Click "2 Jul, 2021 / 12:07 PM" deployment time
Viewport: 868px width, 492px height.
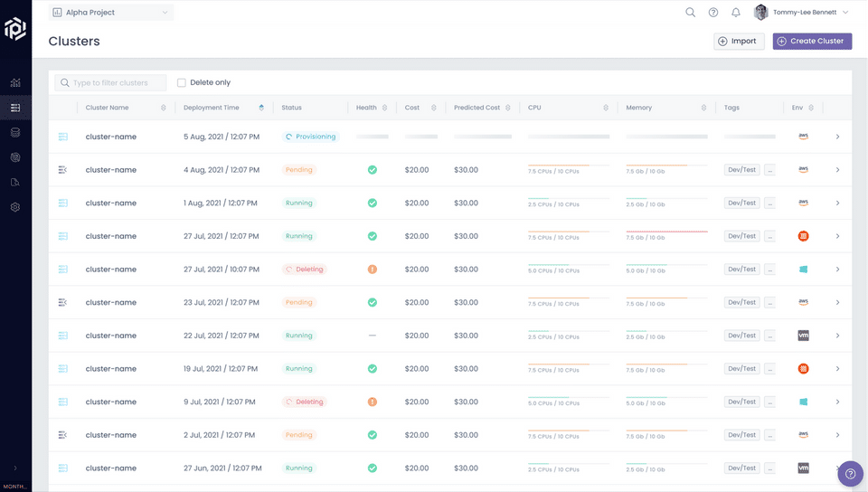[219, 435]
